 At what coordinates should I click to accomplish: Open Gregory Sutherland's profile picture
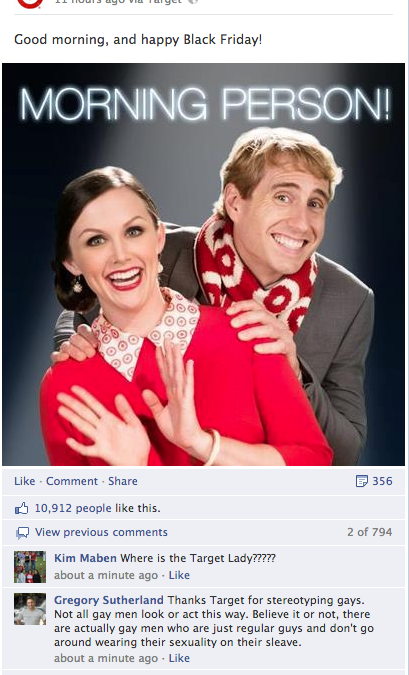coord(30,609)
